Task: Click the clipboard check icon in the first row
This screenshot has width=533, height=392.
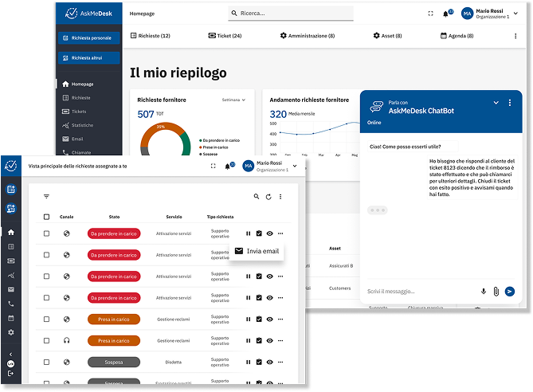Action: click(259, 233)
